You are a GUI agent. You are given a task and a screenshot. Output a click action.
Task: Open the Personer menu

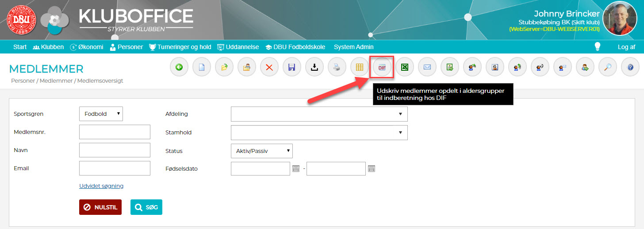(x=126, y=47)
